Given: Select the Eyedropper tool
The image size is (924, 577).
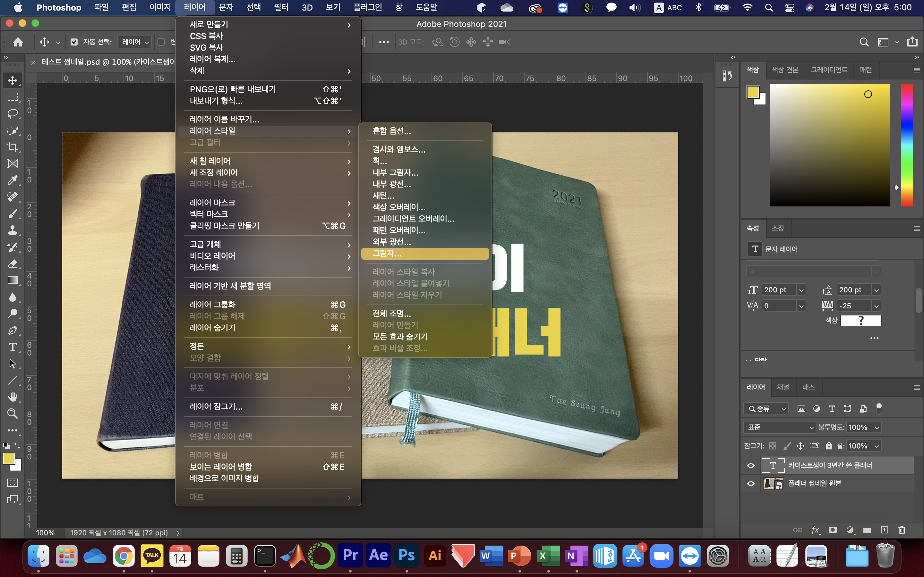Looking at the screenshot, I should 13,180.
